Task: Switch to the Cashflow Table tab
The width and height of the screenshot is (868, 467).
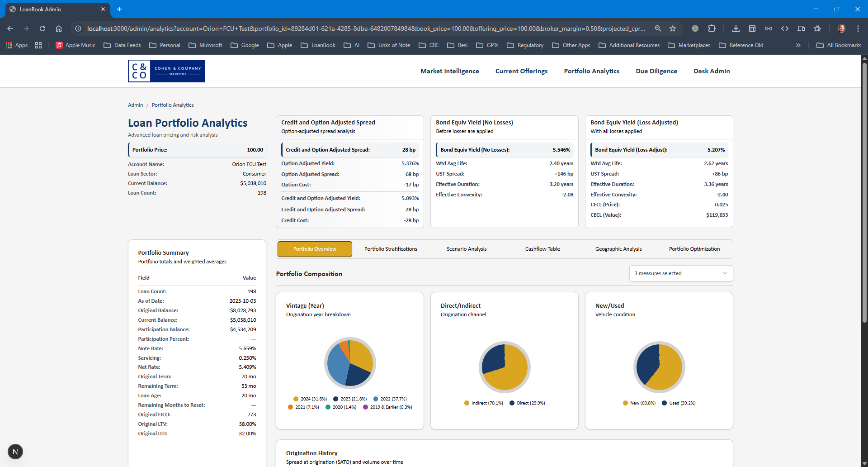Action: [x=542, y=248]
